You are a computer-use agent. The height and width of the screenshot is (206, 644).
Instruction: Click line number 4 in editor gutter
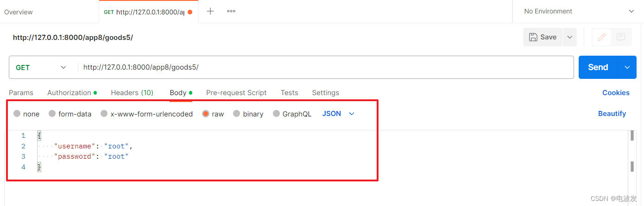tap(23, 167)
